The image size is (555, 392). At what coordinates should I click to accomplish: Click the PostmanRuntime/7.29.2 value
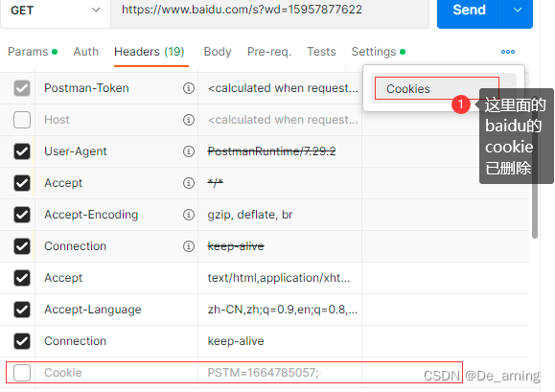pyautogui.click(x=271, y=151)
